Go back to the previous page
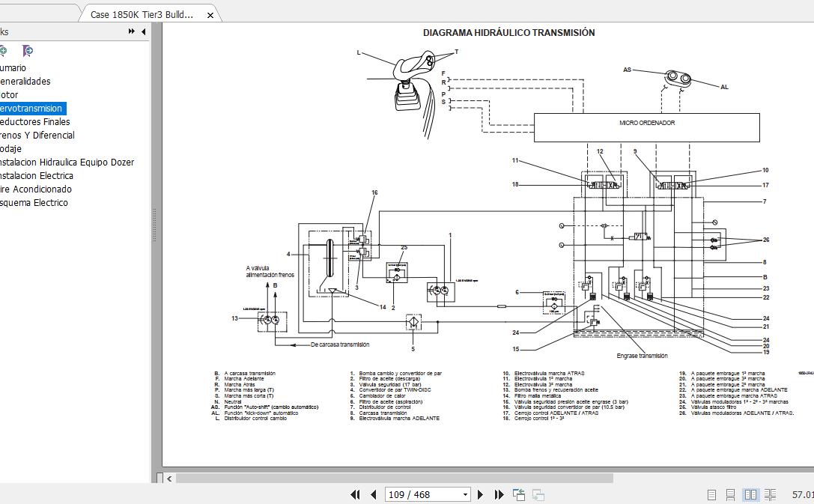 coord(374,494)
